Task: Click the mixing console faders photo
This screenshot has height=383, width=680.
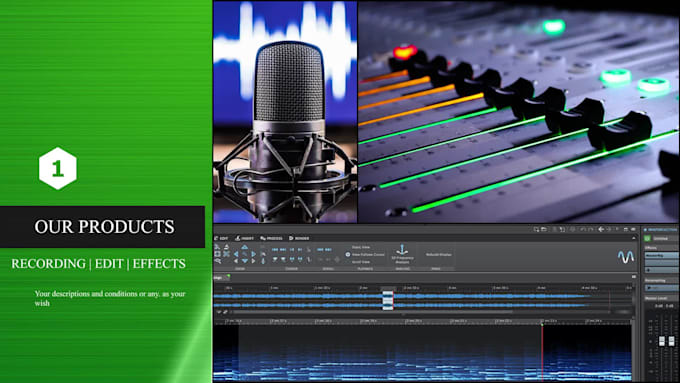Action: point(519,112)
